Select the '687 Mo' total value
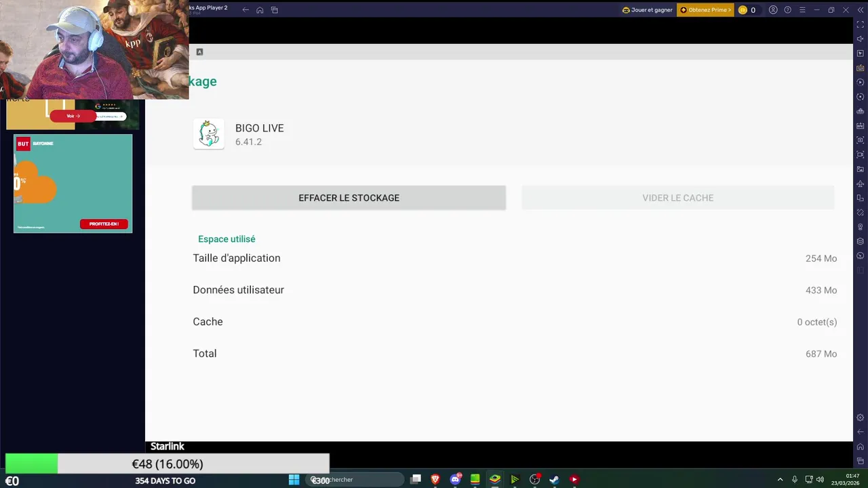868x488 pixels. (821, 354)
